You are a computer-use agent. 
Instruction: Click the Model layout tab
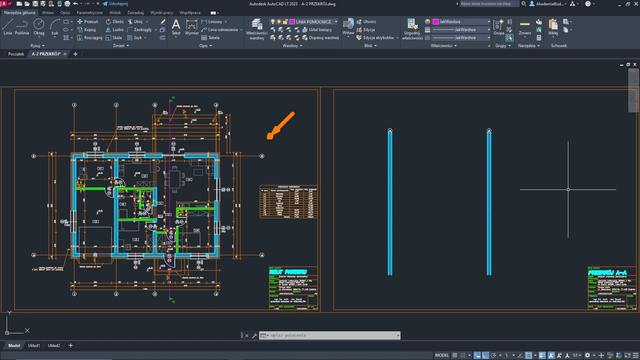14,346
